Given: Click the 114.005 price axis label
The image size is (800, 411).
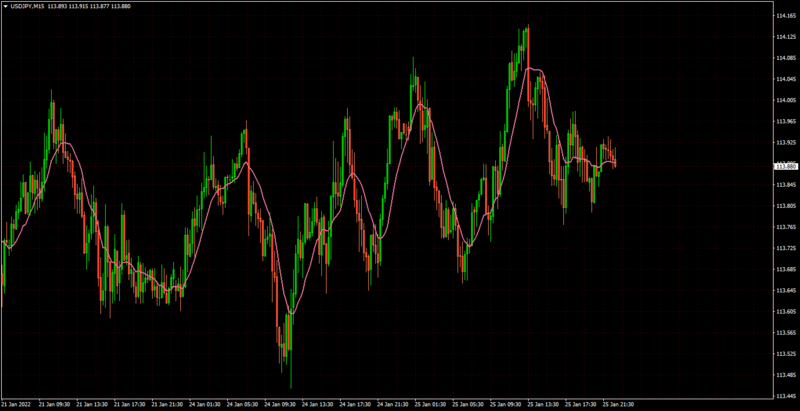Looking at the screenshot, I should (x=785, y=100).
